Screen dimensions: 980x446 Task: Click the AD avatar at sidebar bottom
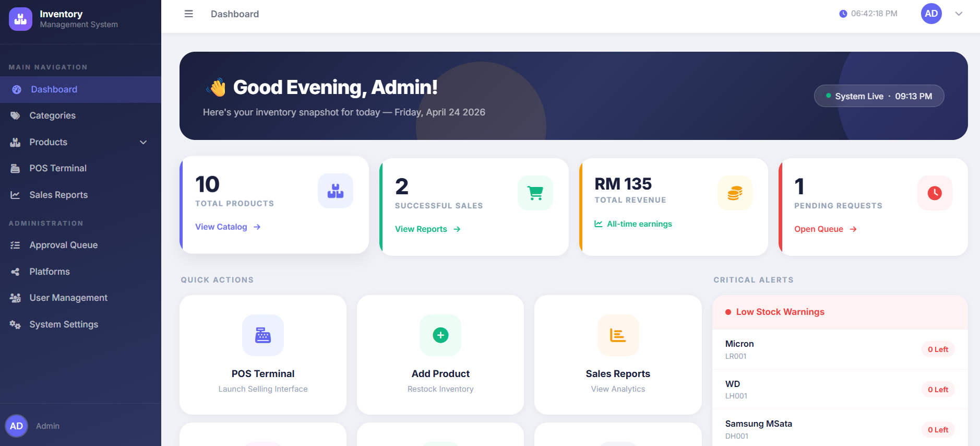pyautogui.click(x=16, y=426)
